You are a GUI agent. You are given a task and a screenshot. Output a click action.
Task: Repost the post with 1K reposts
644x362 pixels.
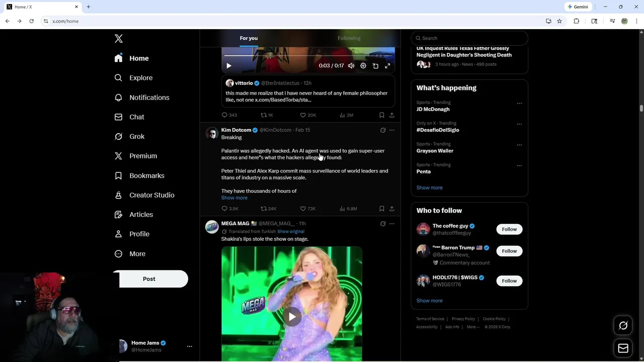267,115
